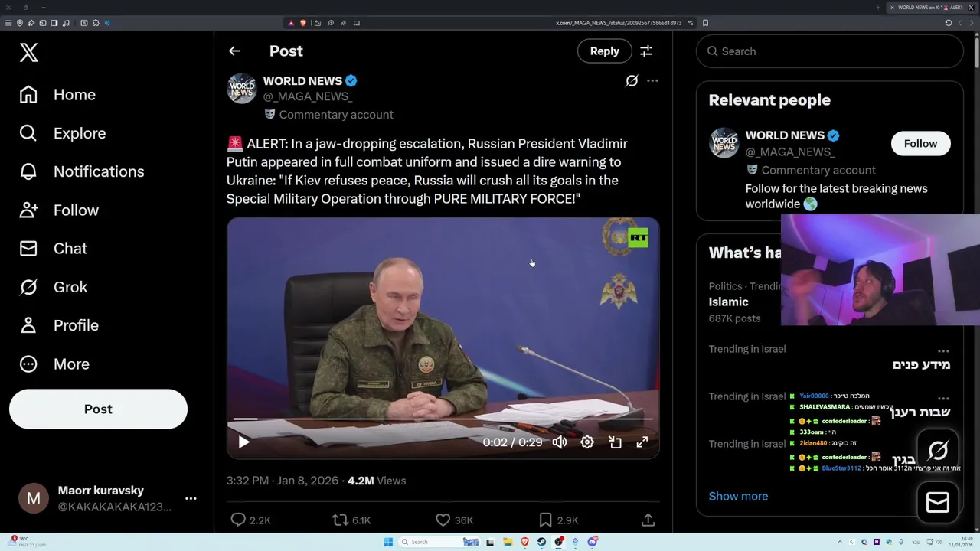
Task: Open replies with 2.2K count
Action: click(251, 520)
